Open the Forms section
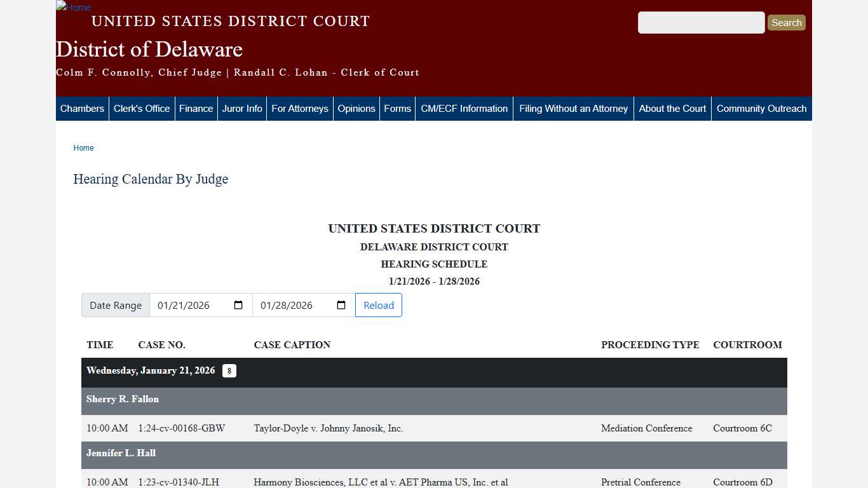Viewport: 868px width, 488px height. [397, 108]
